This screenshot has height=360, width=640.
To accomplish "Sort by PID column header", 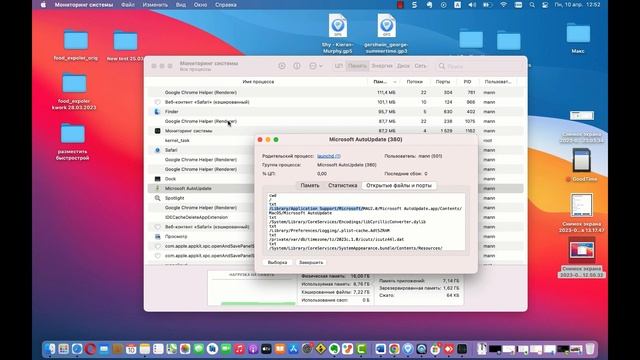I will pyautogui.click(x=467, y=82).
